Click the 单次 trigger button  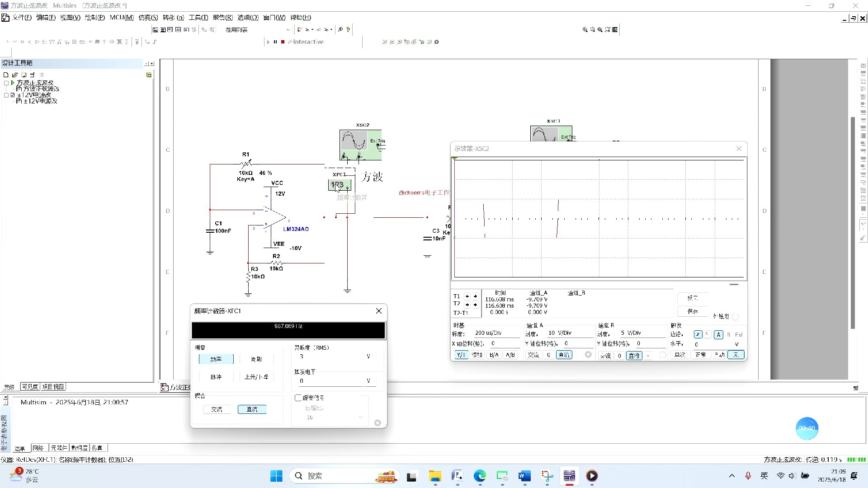pyautogui.click(x=679, y=355)
